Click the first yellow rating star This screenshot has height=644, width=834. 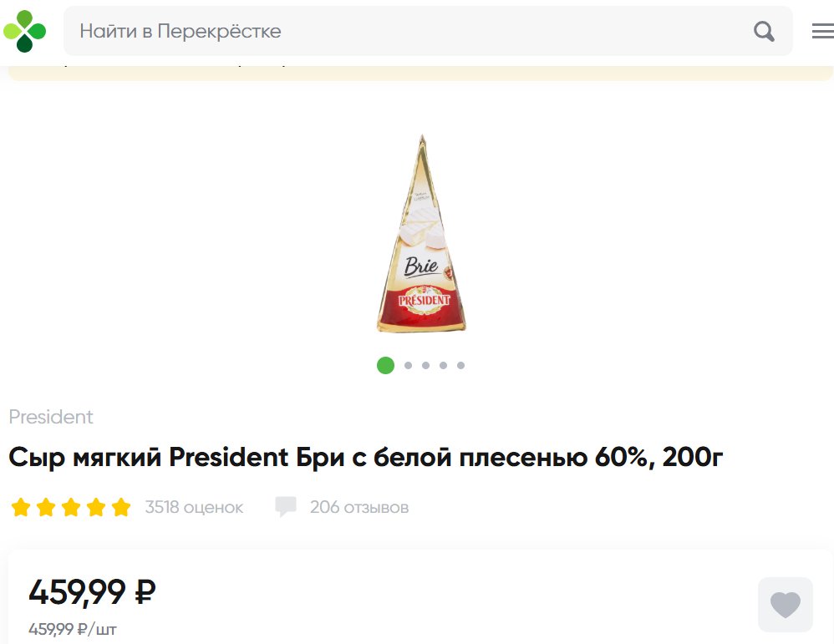pos(21,507)
